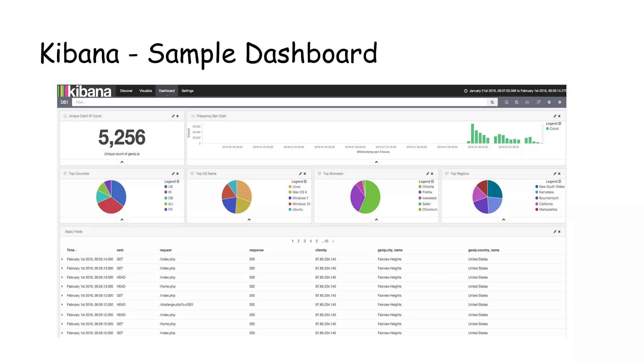The height and width of the screenshot is (362, 644).
Task: Click the Kibana logo
Action: (x=85, y=91)
